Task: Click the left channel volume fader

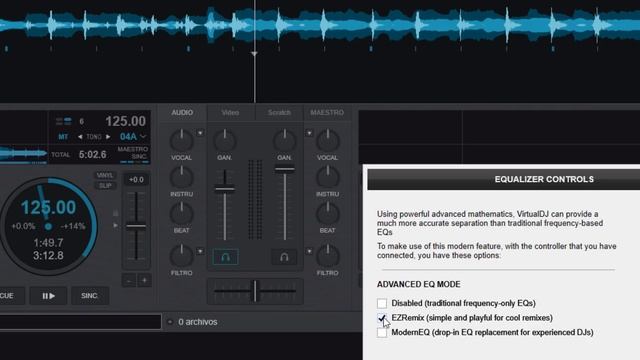Action: [x=224, y=189]
